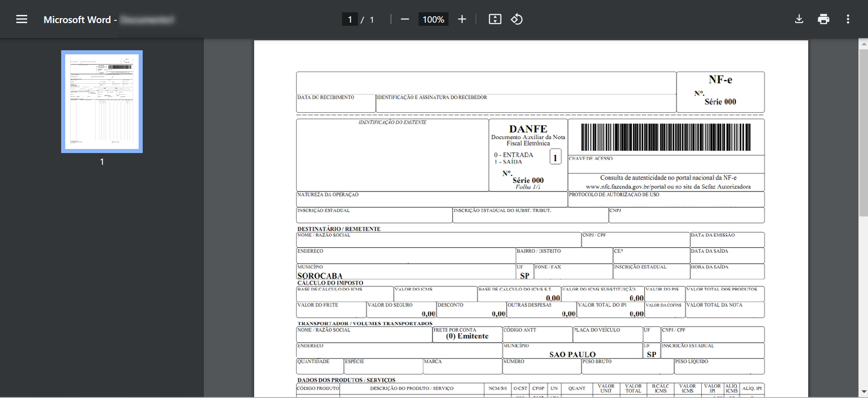Click the 'DESCONTO' field label
The height and width of the screenshot is (398, 868).
451,305
